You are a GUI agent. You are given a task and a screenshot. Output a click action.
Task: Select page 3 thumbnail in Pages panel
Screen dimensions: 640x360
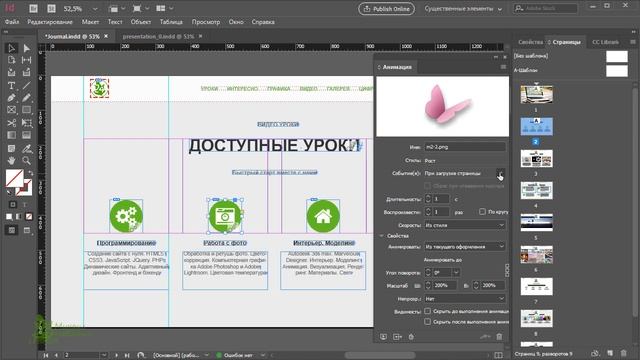[537, 158]
